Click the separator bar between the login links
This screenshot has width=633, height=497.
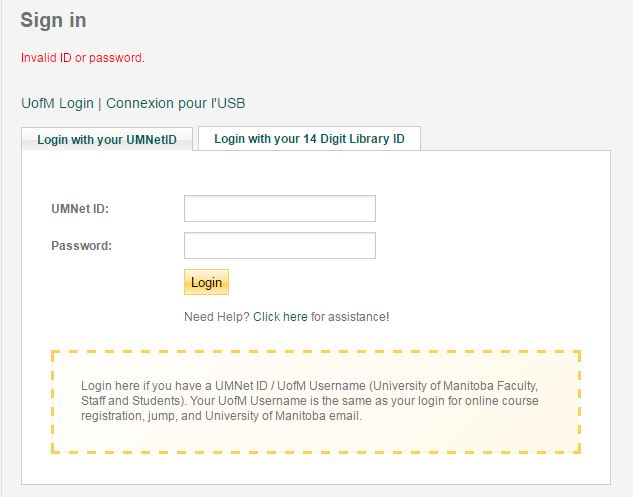pyautogui.click(x=100, y=103)
